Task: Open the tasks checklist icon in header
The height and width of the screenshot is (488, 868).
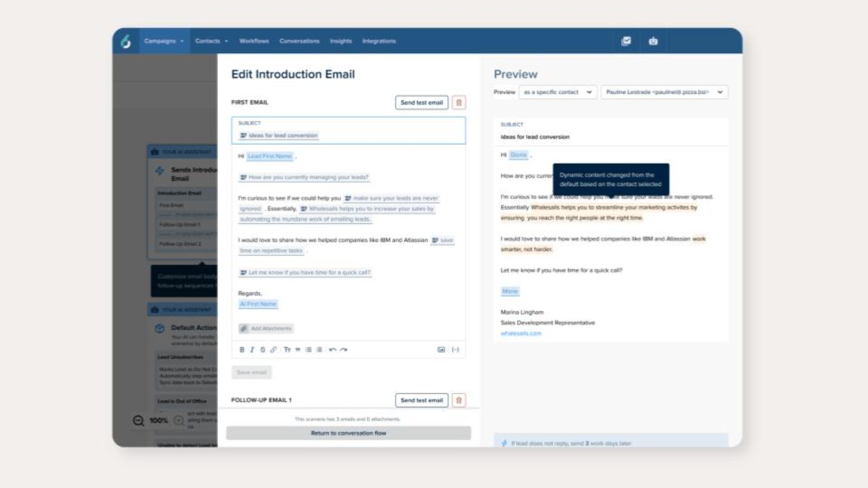Action: coord(626,41)
